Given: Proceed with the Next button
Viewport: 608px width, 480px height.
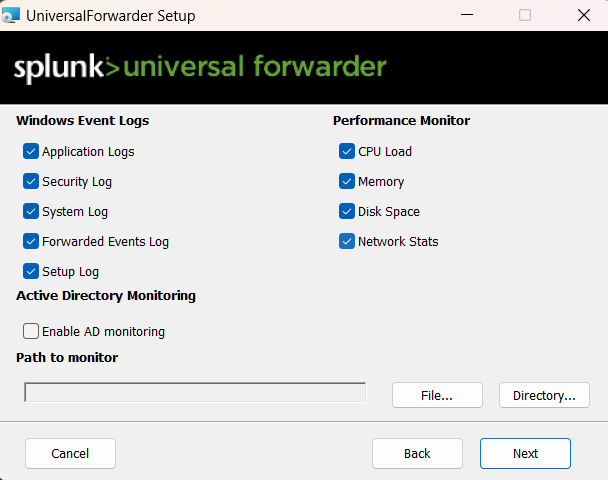Looking at the screenshot, I should coord(525,453).
